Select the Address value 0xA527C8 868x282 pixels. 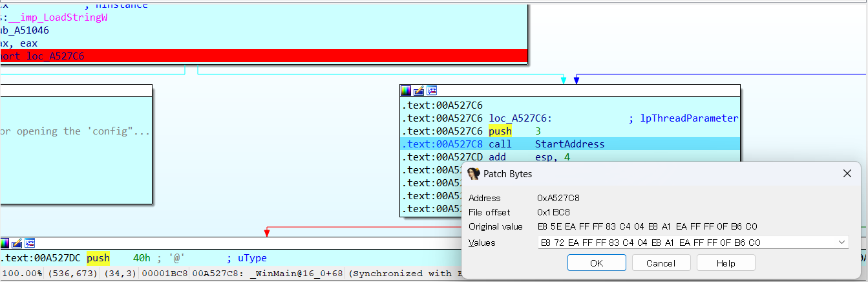(x=559, y=198)
